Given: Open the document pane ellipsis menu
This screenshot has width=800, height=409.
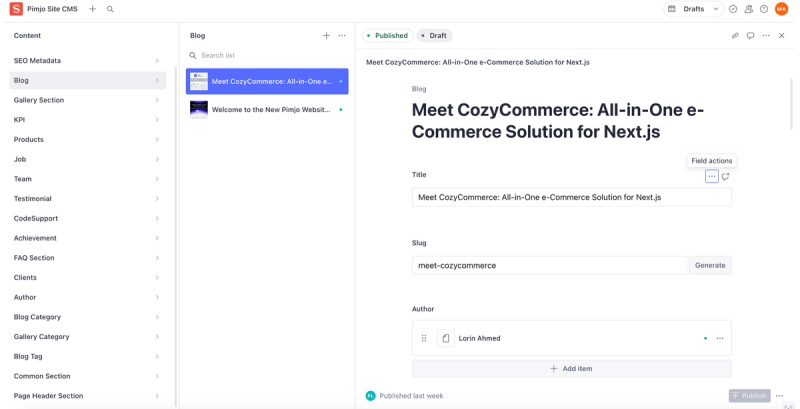Looking at the screenshot, I should pyautogui.click(x=766, y=36).
